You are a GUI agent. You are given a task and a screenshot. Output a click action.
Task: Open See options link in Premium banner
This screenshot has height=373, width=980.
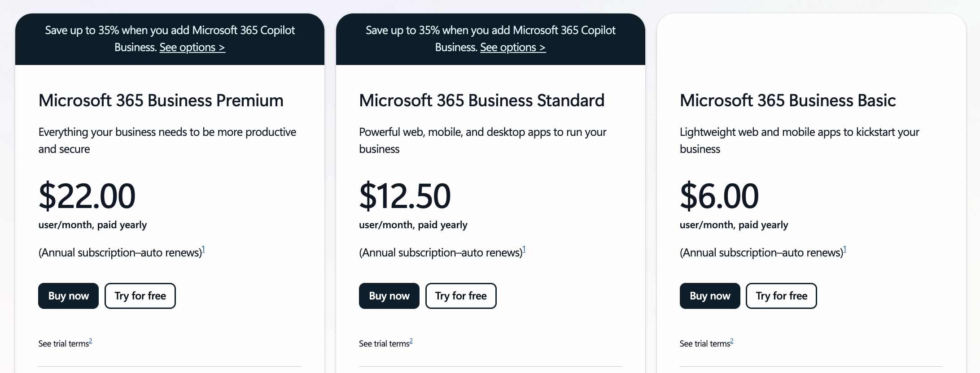pos(192,48)
